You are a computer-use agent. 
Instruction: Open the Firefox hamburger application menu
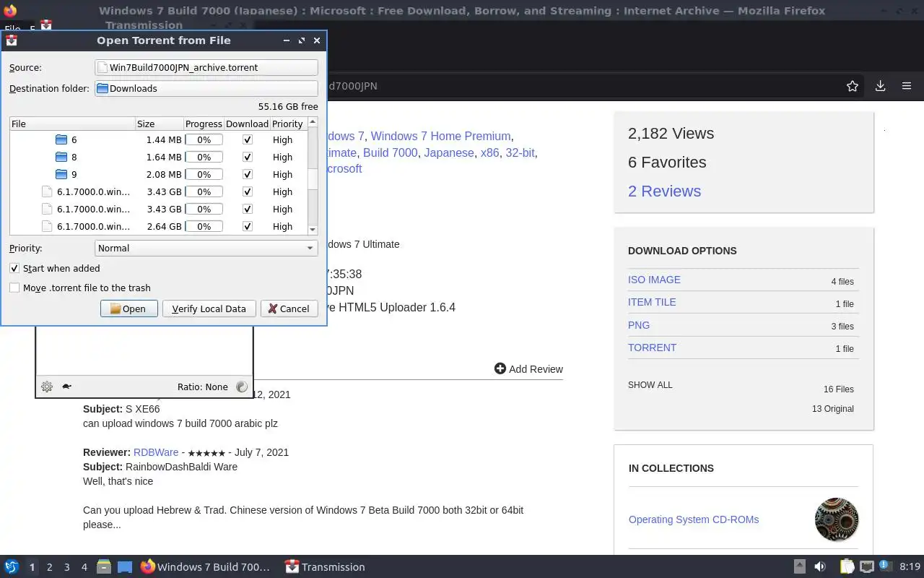coord(907,86)
